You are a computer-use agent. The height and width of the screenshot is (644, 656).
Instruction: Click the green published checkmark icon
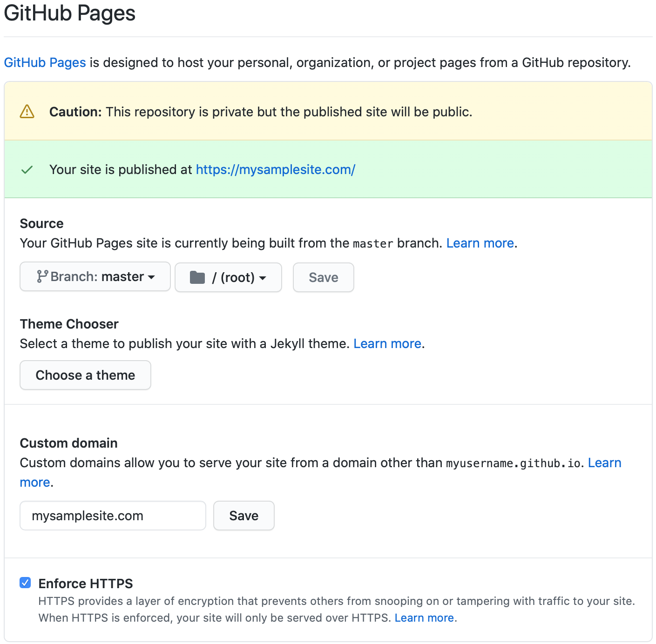click(x=27, y=170)
